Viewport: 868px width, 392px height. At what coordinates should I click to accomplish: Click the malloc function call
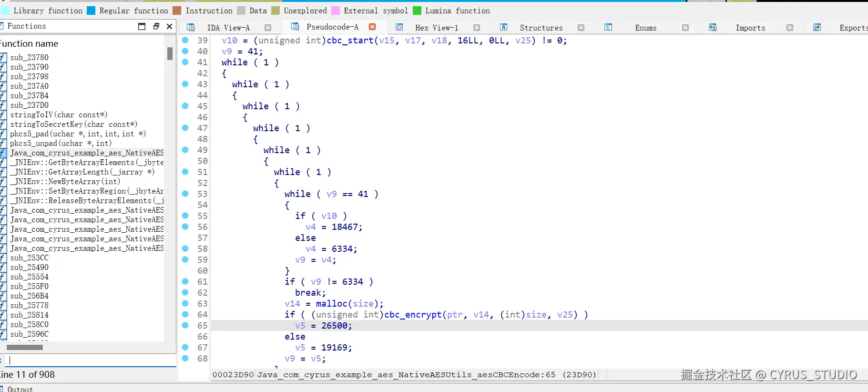[x=332, y=304]
